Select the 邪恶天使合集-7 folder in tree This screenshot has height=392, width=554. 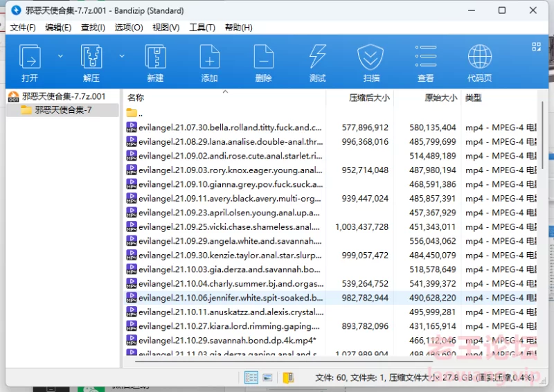[x=63, y=110]
